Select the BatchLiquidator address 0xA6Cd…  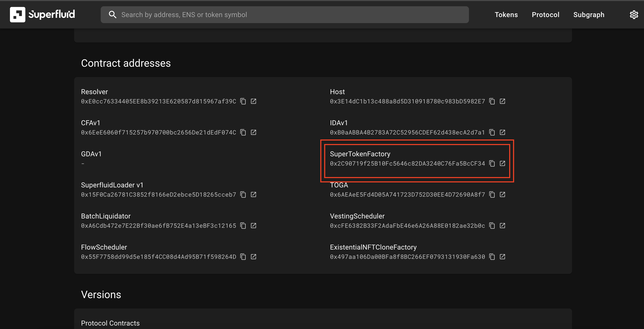(x=158, y=226)
